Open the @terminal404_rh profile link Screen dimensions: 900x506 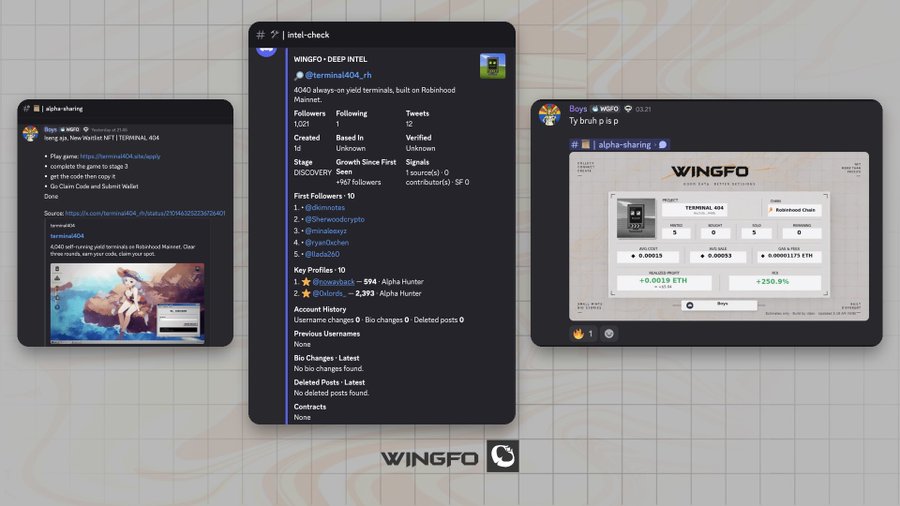[338, 75]
